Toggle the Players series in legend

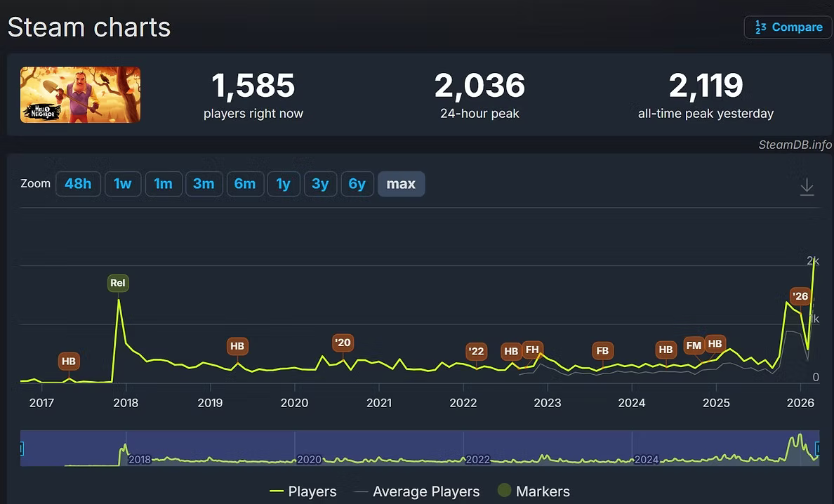tap(303, 491)
